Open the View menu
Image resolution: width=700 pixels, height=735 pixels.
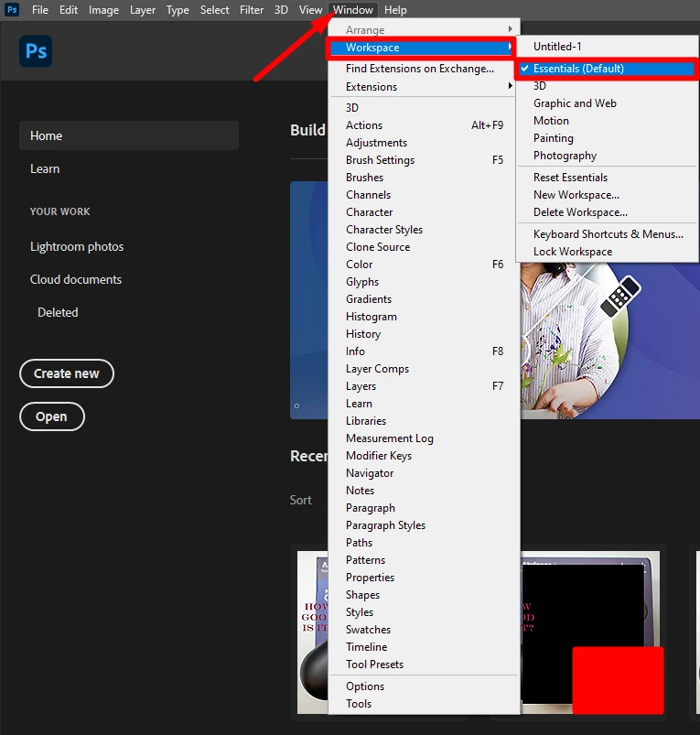click(310, 10)
